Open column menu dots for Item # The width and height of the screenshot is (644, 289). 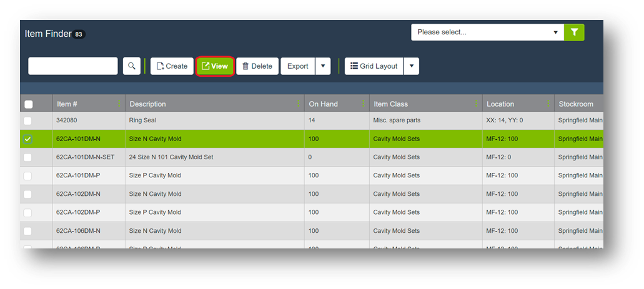[x=119, y=104]
